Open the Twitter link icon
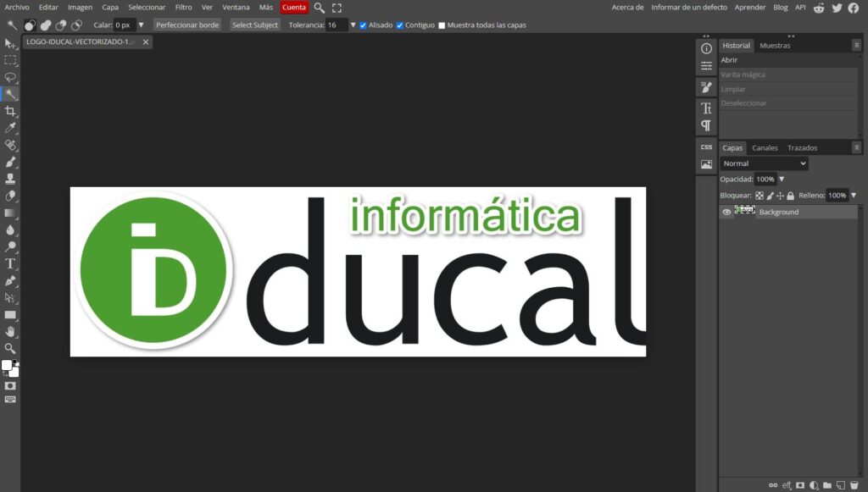This screenshot has height=492, width=868. (837, 8)
